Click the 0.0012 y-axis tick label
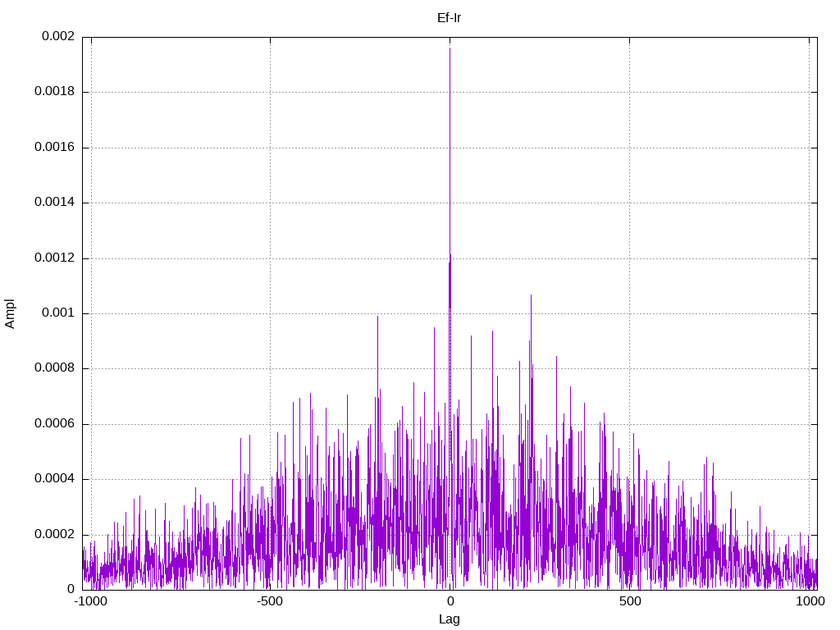 click(54, 258)
